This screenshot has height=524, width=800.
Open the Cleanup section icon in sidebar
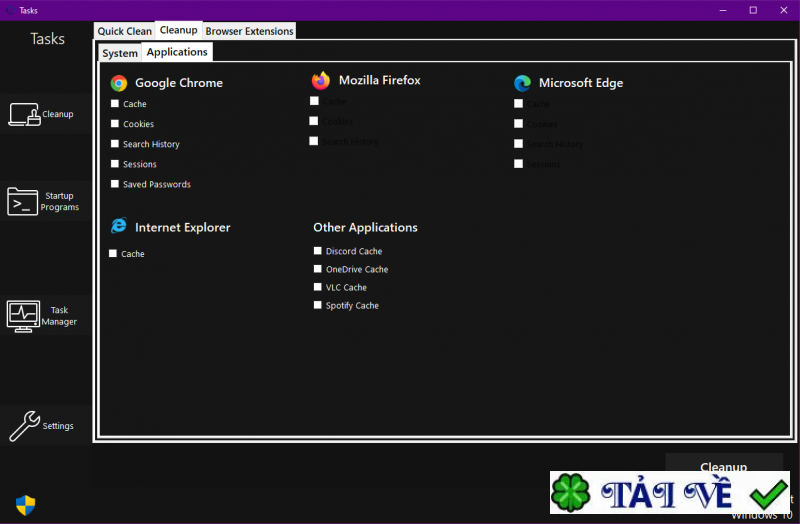tap(24, 114)
